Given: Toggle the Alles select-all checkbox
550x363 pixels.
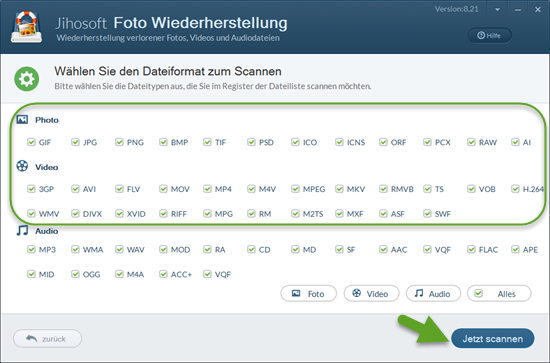Looking at the screenshot, I should [x=479, y=293].
